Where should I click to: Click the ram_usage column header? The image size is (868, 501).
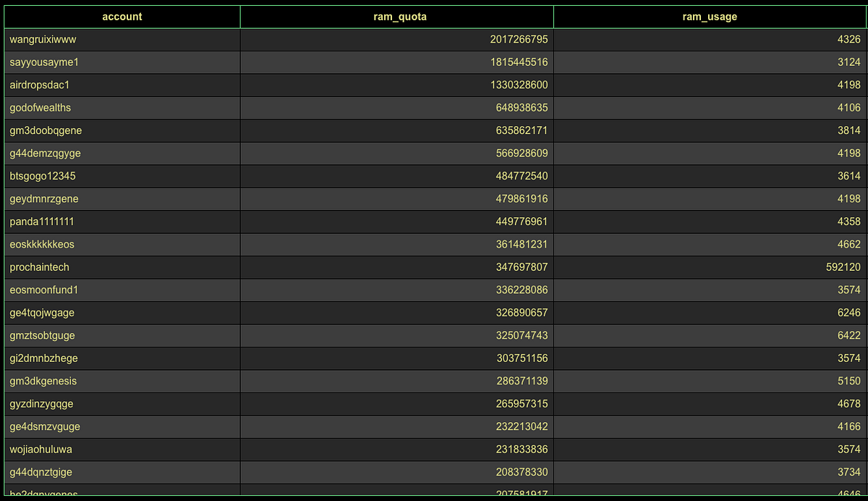tap(710, 17)
